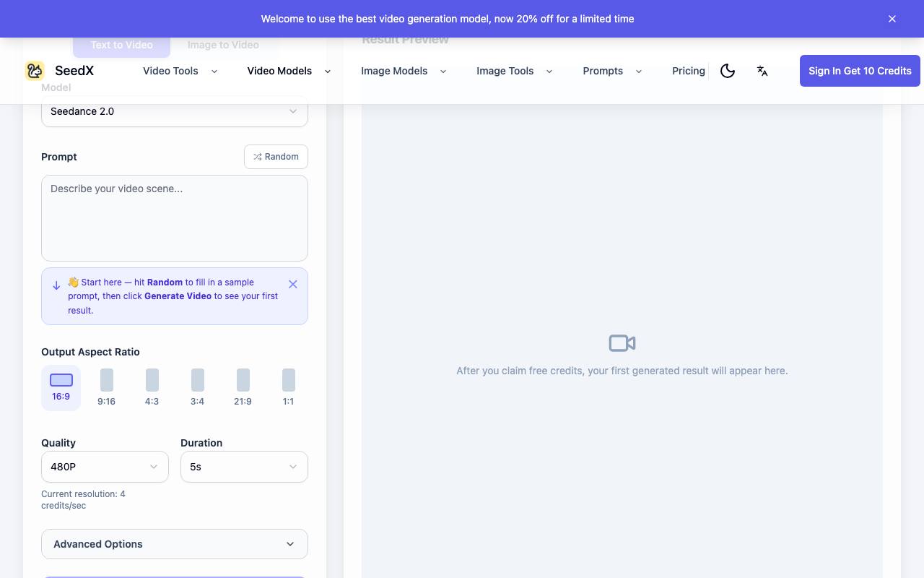924x578 pixels.
Task: Open Video Models menu
Action: pyautogui.click(x=289, y=71)
